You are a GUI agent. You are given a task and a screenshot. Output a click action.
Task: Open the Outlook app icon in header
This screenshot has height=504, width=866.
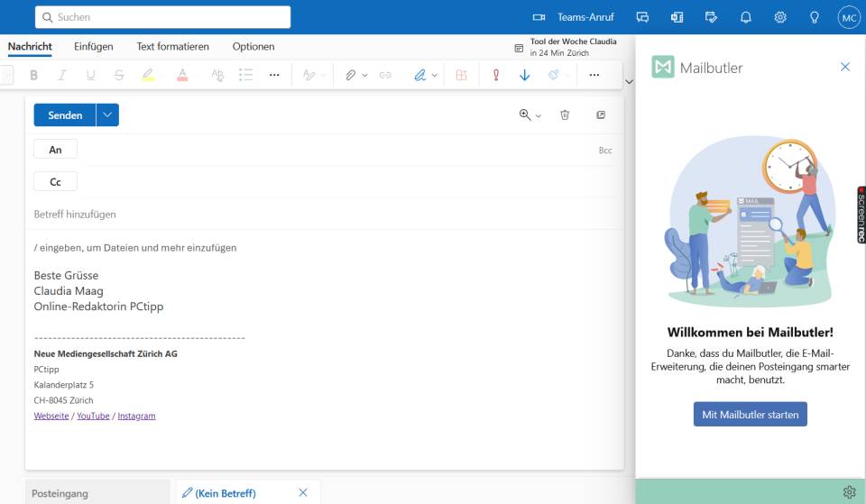pos(677,17)
